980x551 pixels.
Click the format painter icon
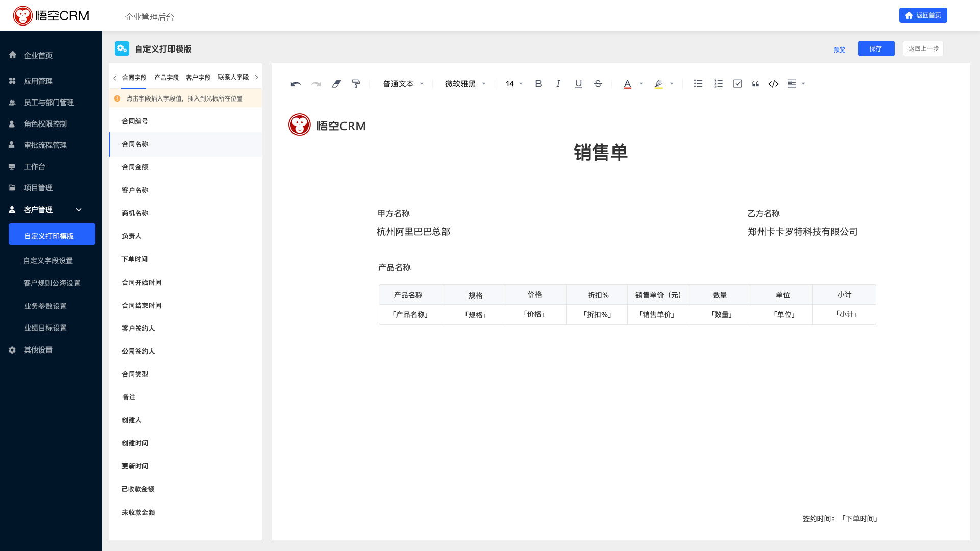(x=356, y=84)
